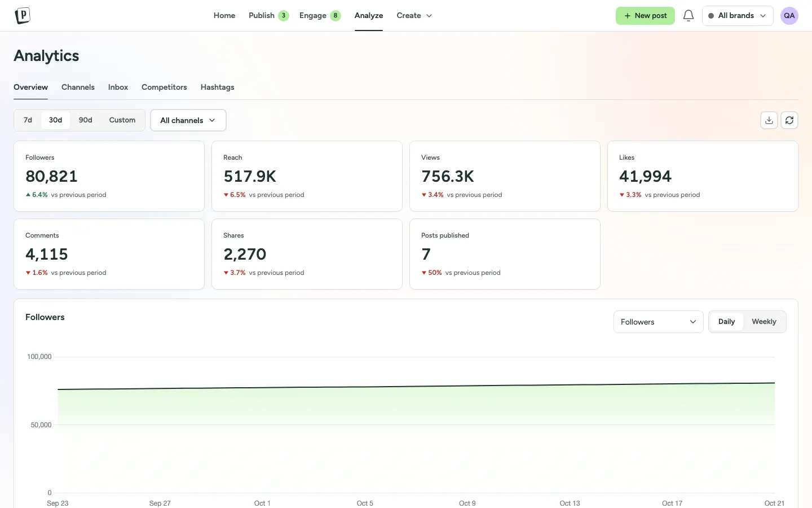Screen dimensions: 812x508
Task: Click the Followers 80,821 card
Action: [x=109, y=176]
